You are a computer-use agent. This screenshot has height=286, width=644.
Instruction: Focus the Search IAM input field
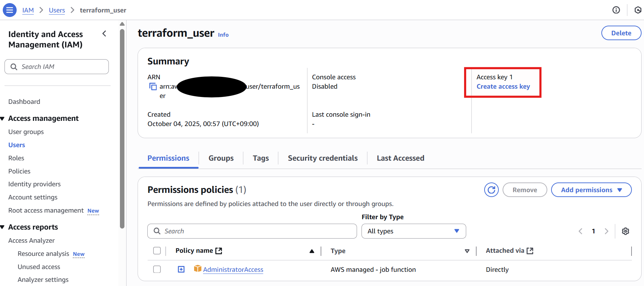tap(56, 66)
